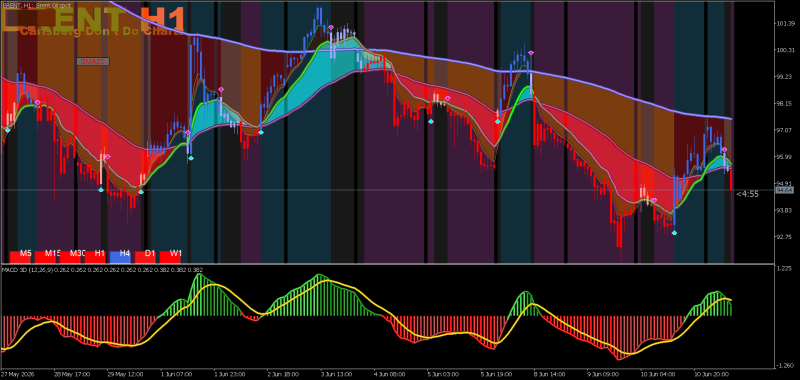
Task: Click the 8 Jun 14:00 time label
Action: click(548, 374)
